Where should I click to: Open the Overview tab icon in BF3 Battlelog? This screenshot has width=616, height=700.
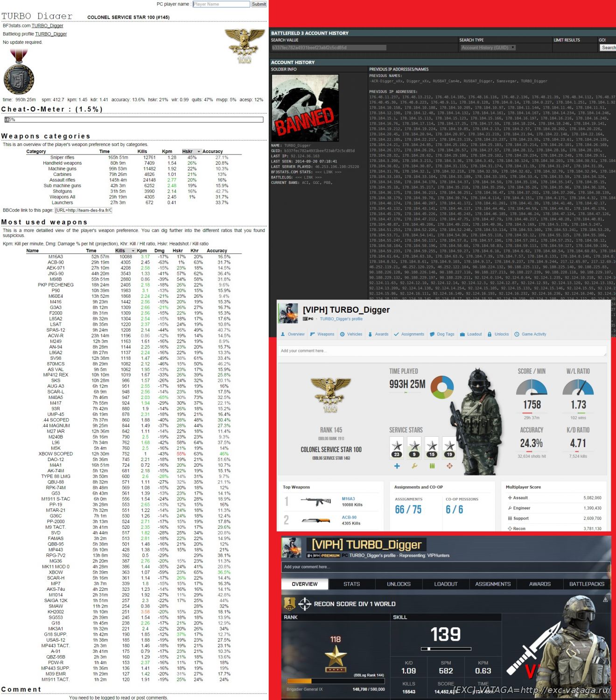tap(283, 334)
